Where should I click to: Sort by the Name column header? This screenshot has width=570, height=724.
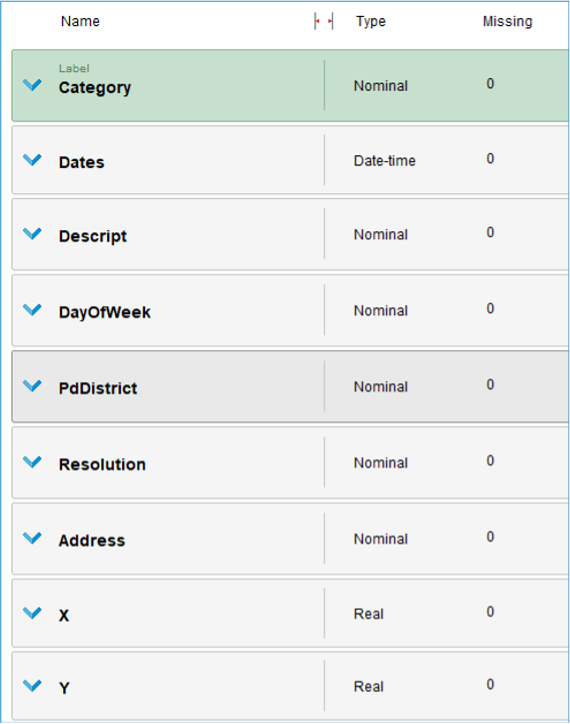[80, 21]
